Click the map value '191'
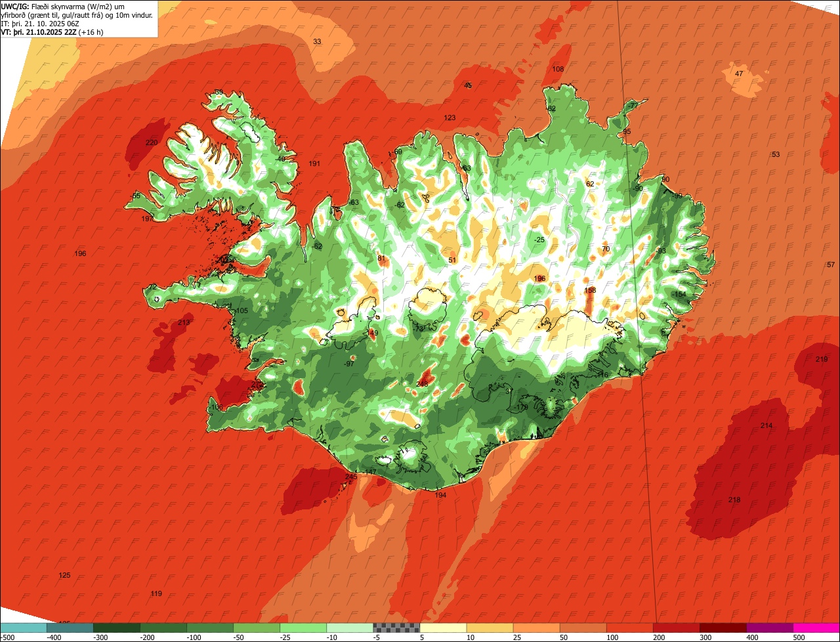 (x=314, y=163)
